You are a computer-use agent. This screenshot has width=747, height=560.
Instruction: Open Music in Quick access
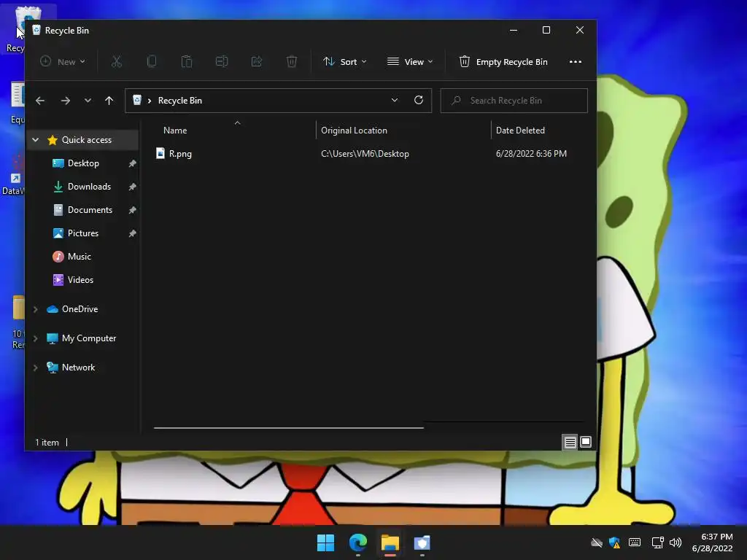click(x=79, y=257)
